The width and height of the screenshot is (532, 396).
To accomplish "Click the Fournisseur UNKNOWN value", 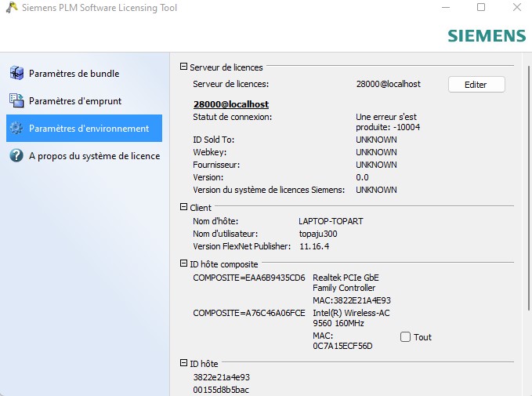I will (376, 165).
